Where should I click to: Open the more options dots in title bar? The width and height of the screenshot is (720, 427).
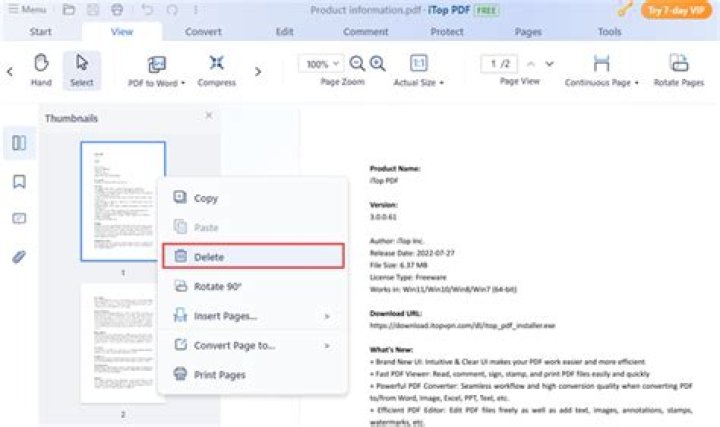point(196,9)
